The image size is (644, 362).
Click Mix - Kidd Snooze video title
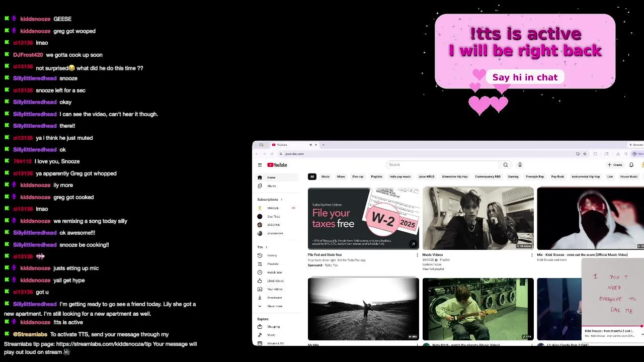(x=582, y=255)
